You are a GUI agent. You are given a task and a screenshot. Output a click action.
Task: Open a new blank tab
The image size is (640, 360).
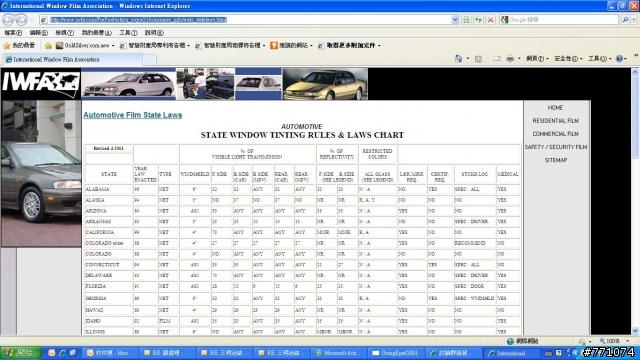click(149, 60)
